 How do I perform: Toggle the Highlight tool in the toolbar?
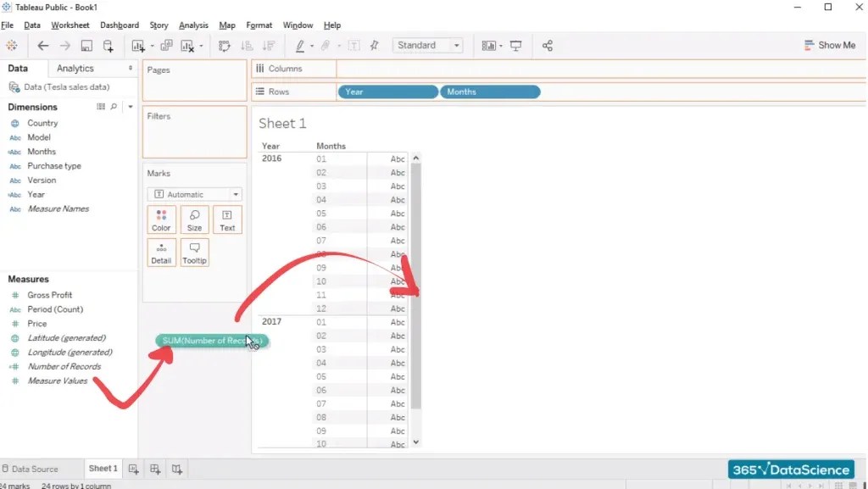299,46
